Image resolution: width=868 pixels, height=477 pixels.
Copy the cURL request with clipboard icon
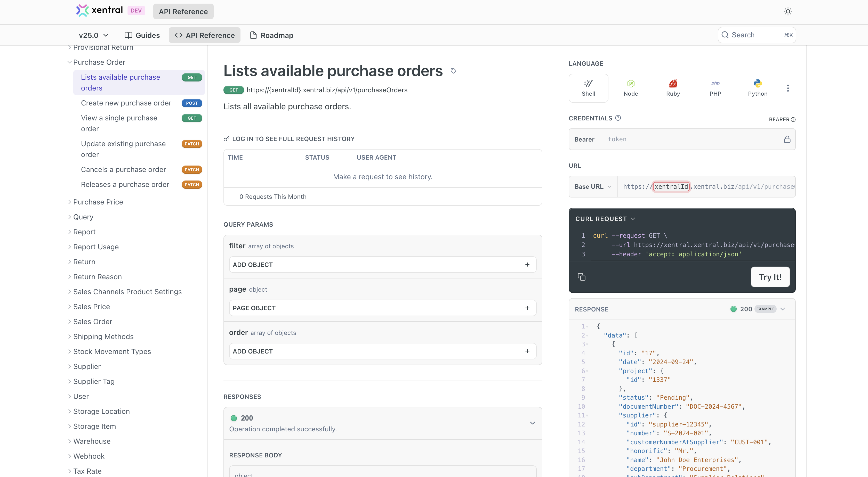click(581, 277)
